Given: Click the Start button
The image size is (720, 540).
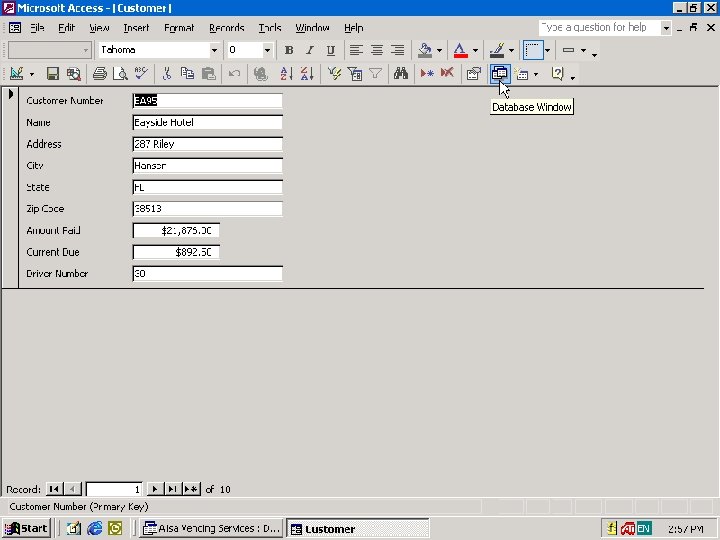Looking at the screenshot, I should click(x=26, y=529).
